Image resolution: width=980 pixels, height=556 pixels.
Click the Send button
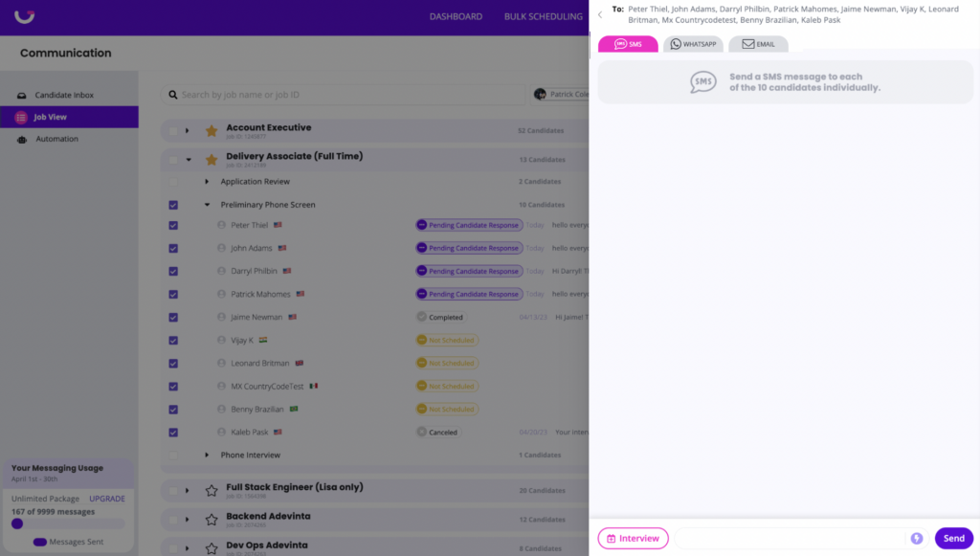click(x=954, y=539)
